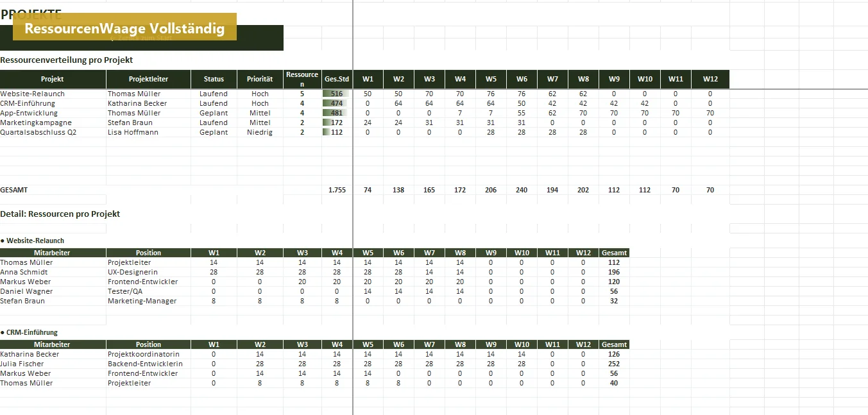Click Katharina Becker's Gesamt value 126

614,354
